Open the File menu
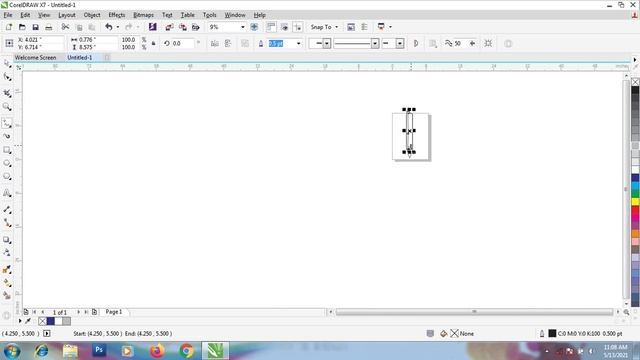This screenshot has height=360, width=640. coord(8,15)
